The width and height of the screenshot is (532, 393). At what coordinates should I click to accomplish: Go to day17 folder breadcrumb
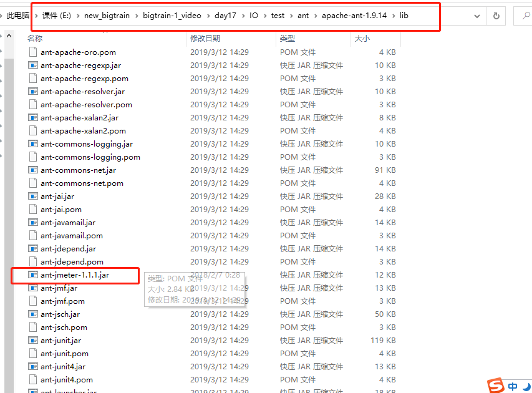pos(225,16)
